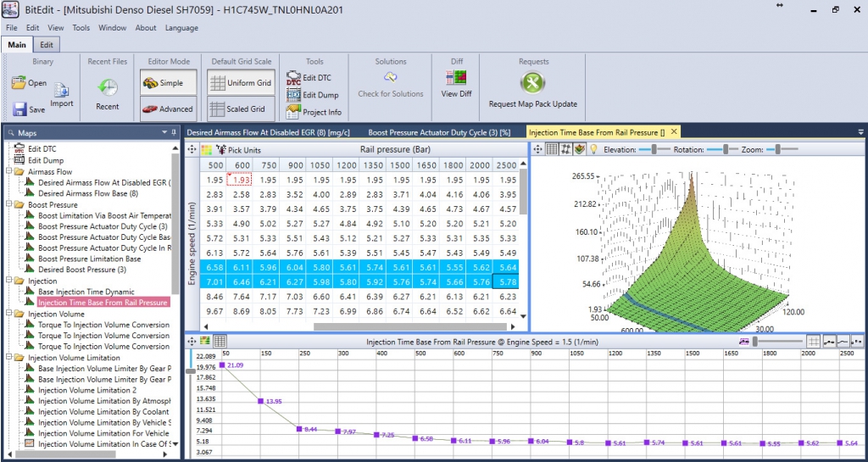
Task: Click the grid display icon in 3D view toolbar
Action: click(551, 149)
